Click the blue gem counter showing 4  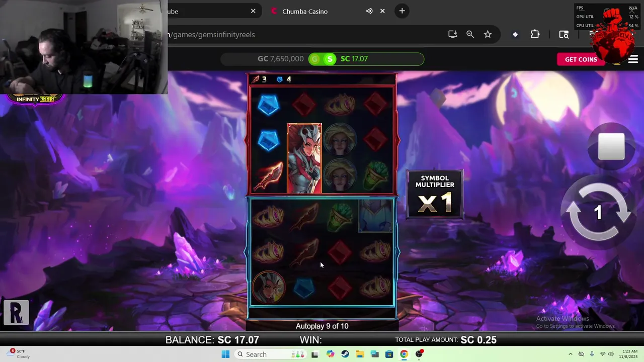(284, 79)
